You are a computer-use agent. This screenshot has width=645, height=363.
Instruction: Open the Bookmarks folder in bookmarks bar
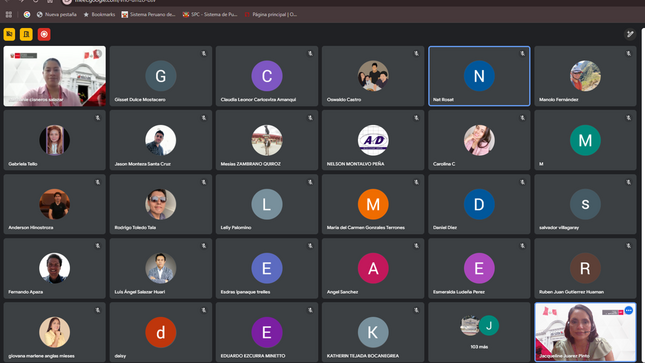coord(99,14)
